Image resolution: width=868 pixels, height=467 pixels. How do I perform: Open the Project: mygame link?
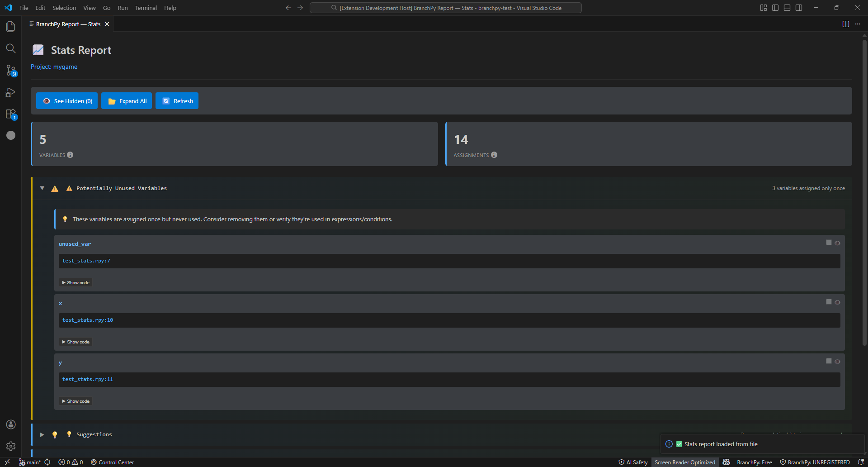click(x=54, y=67)
